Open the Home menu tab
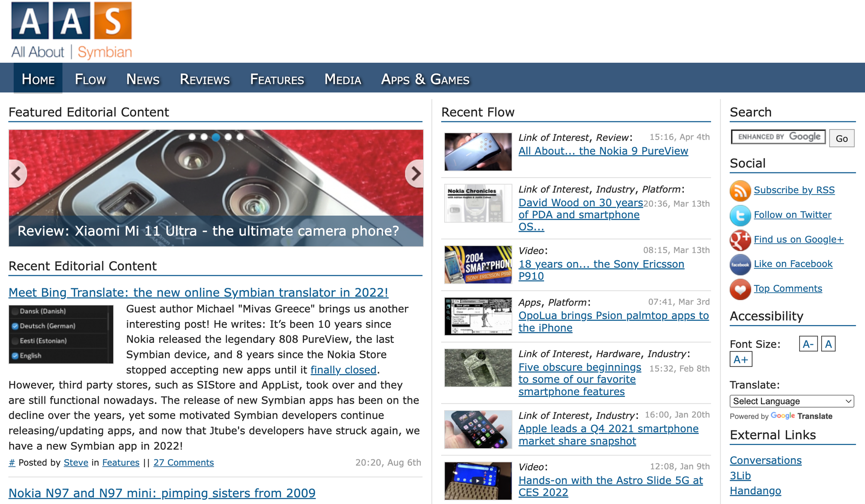865x504 pixels. 38,79
